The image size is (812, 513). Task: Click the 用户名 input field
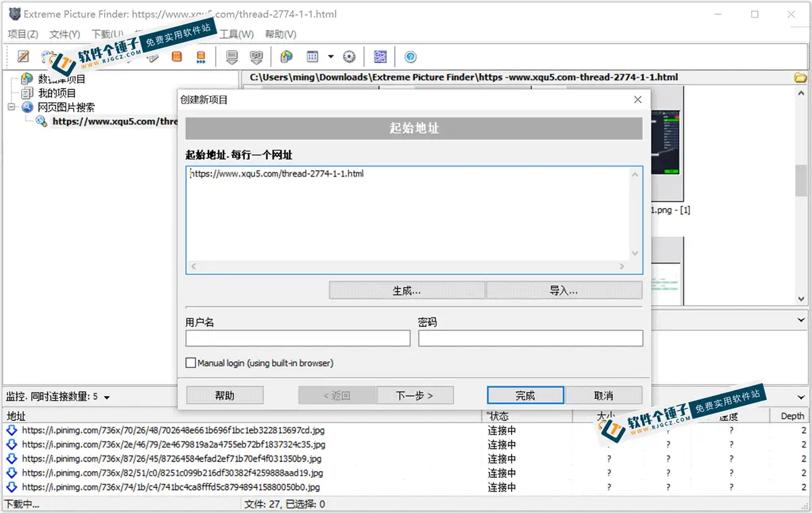pyautogui.click(x=298, y=338)
